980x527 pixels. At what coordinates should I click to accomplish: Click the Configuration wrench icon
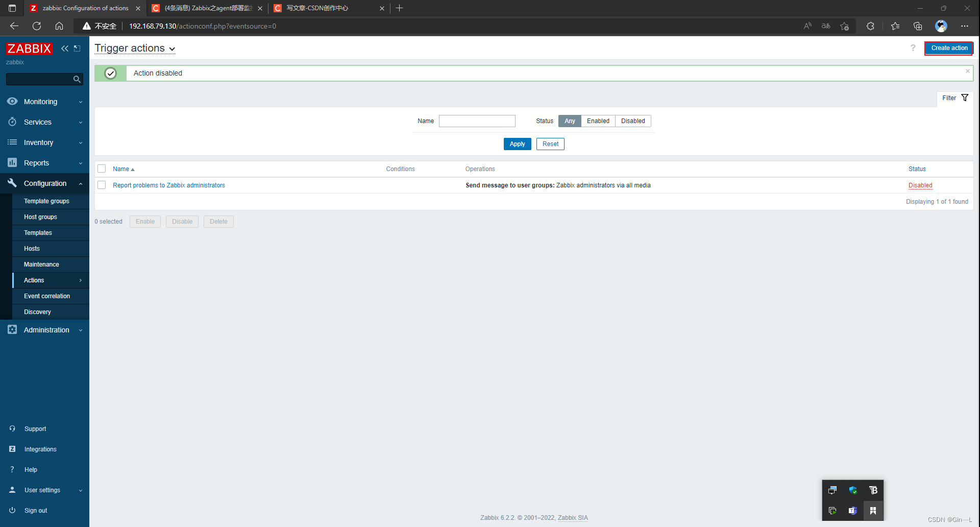(x=12, y=183)
